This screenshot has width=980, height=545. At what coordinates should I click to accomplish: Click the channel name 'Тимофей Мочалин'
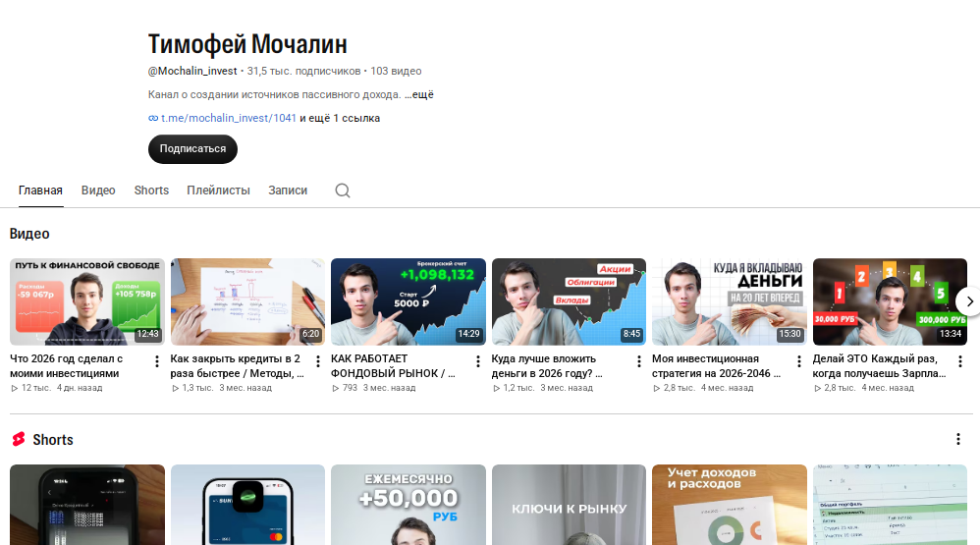(247, 44)
